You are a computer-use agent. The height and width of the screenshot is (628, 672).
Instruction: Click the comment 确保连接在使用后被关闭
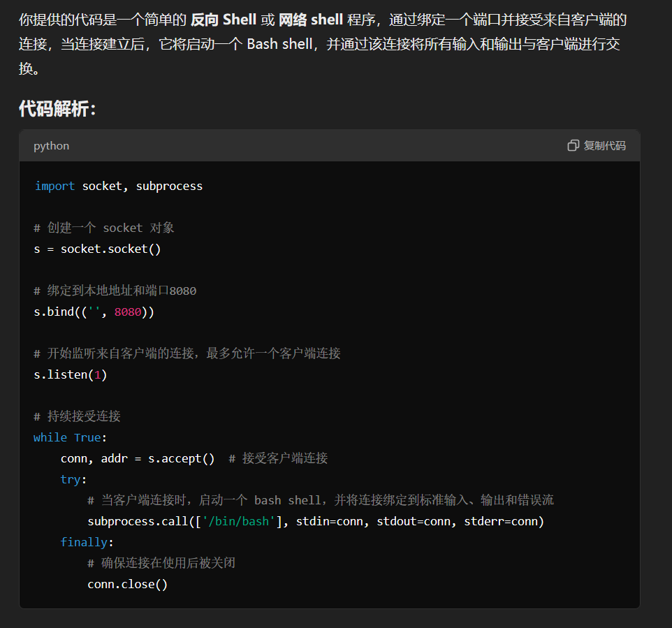coord(161,563)
